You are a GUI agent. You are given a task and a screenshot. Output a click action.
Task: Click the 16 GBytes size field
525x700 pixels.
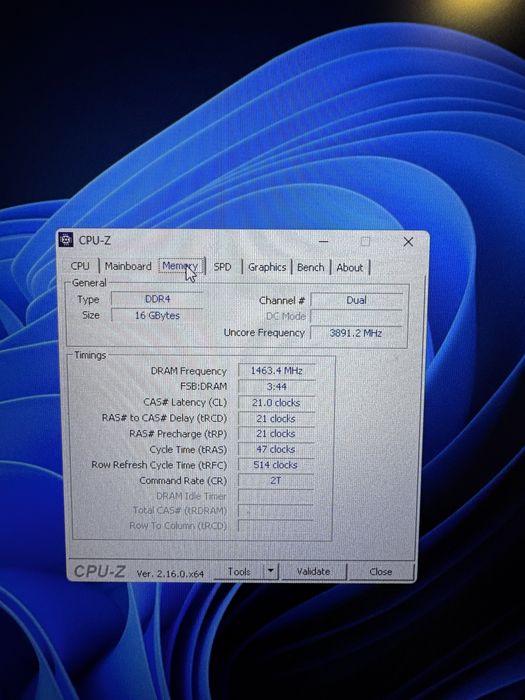point(158,315)
